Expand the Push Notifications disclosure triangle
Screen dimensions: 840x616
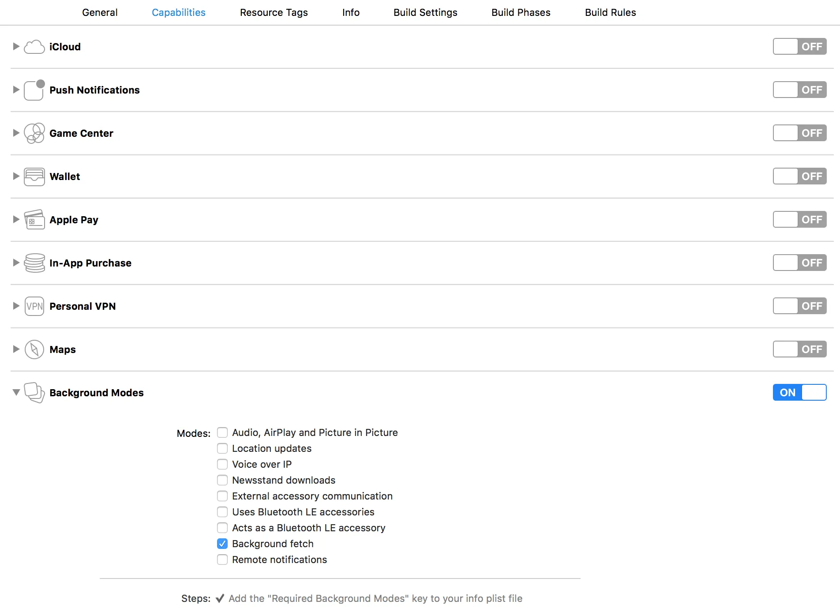pos(16,90)
